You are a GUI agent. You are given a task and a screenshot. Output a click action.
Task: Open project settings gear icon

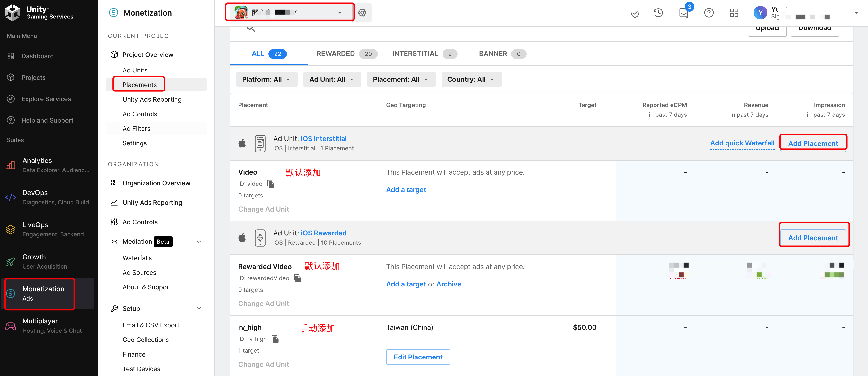(x=362, y=12)
